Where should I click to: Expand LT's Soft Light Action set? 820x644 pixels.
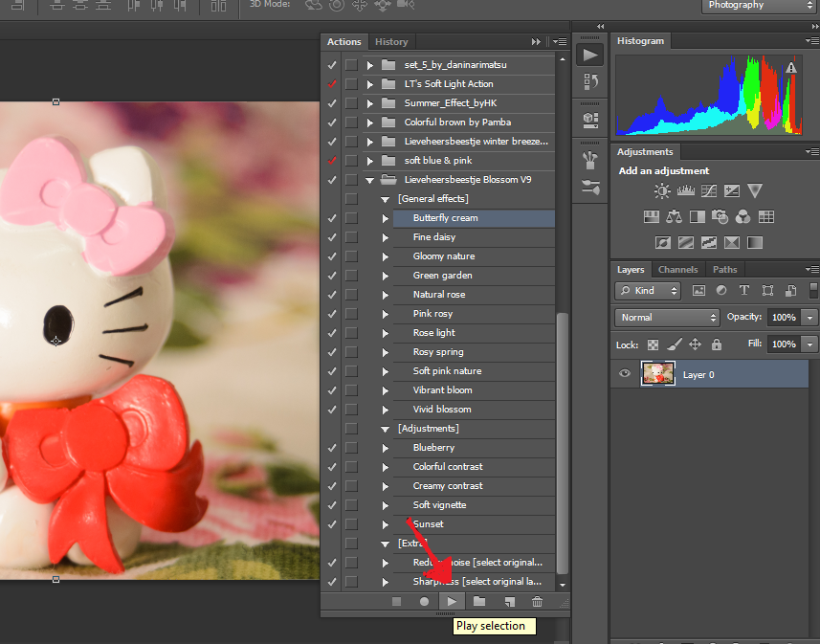click(x=369, y=84)
